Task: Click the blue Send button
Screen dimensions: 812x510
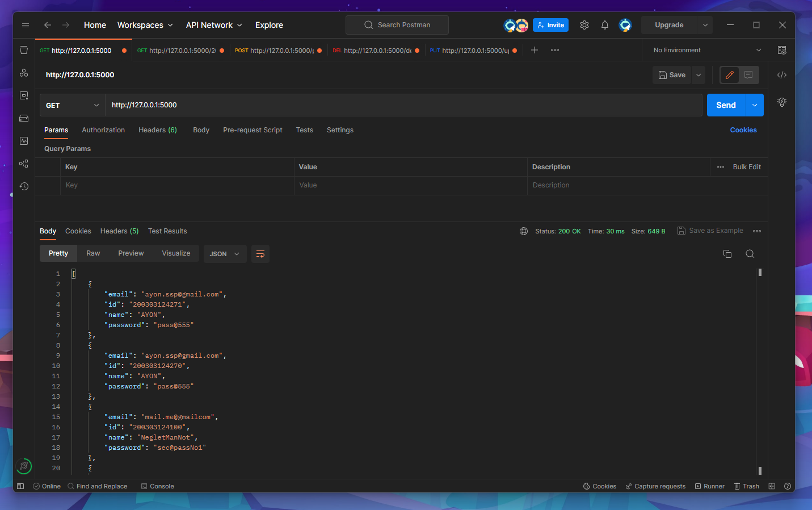Action: (726, 105)
